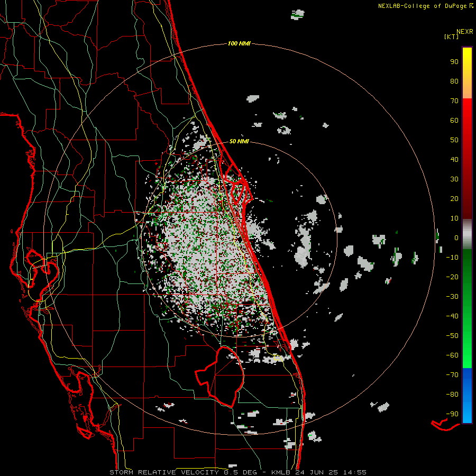Pick the gray zero-velocity color bar segment
This screenshot has height=476, width=476.
coord(467,234)
